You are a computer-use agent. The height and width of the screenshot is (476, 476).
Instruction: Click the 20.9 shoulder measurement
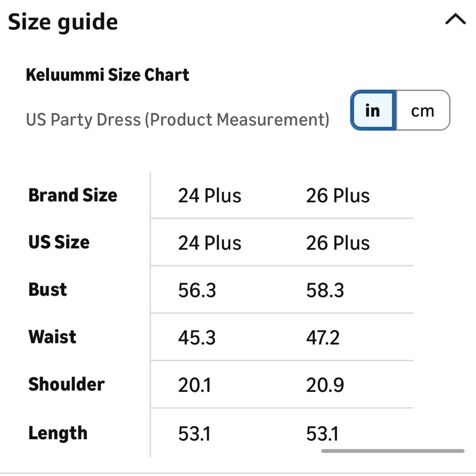[x=325, y=385]
